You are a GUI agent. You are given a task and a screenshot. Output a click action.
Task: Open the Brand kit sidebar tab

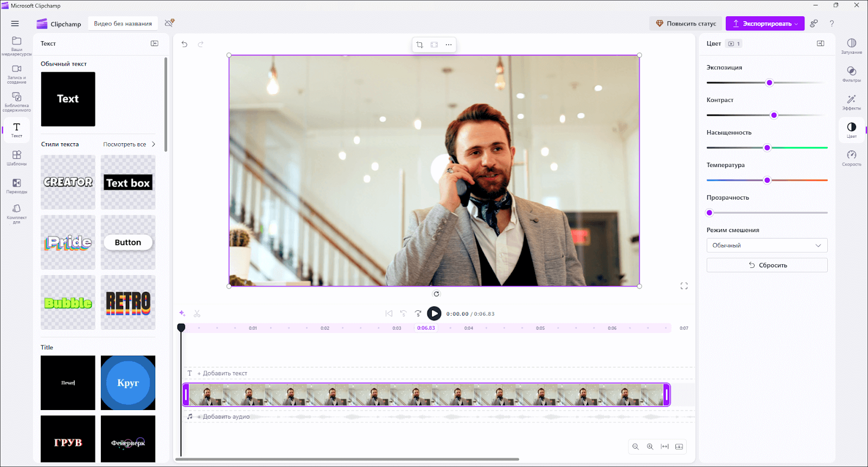pos(17,214)
